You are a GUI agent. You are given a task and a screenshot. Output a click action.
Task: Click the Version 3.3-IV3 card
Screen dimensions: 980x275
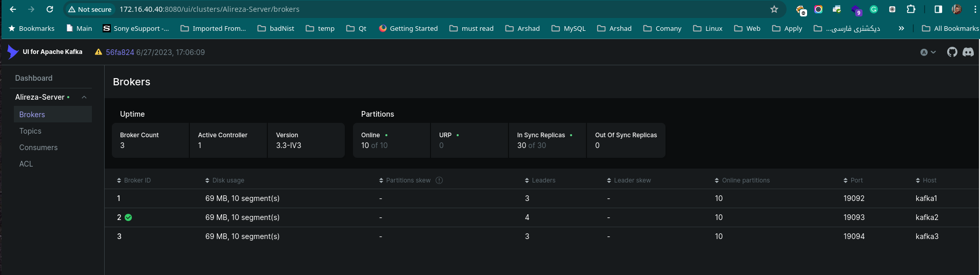[x=306, y=140]
